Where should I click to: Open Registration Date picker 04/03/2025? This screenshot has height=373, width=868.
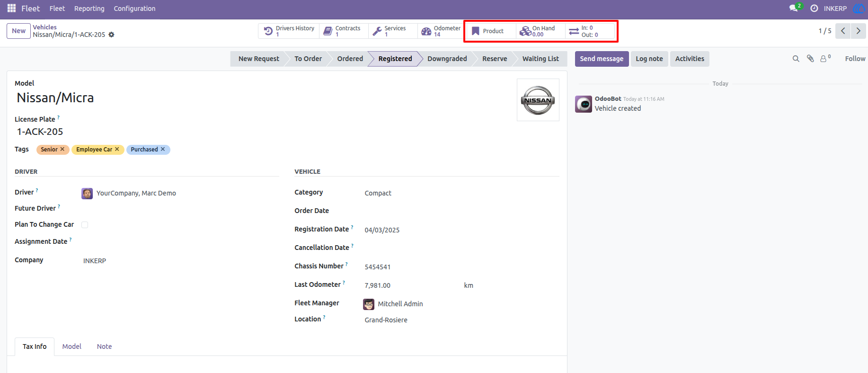coord(461,230)
